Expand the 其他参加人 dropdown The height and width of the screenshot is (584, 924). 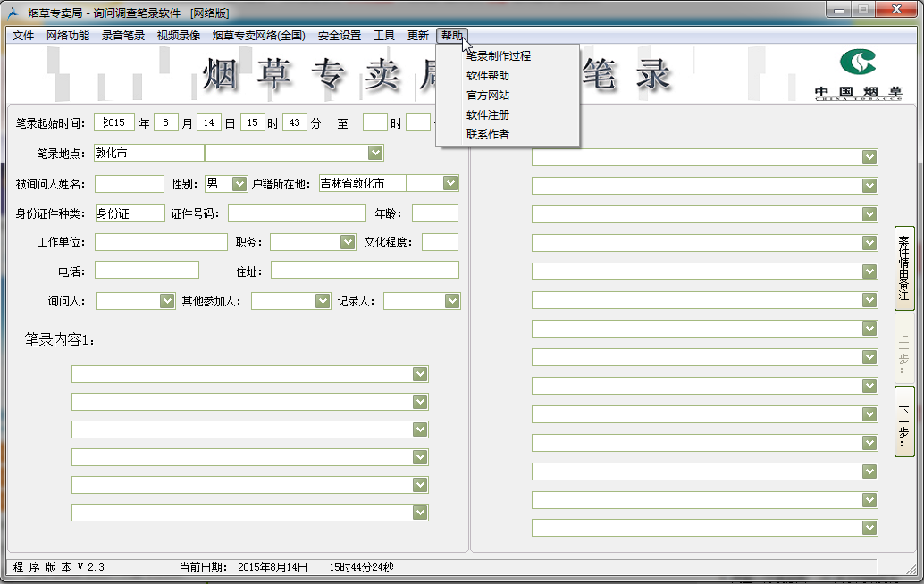click(x=323, y=301)
